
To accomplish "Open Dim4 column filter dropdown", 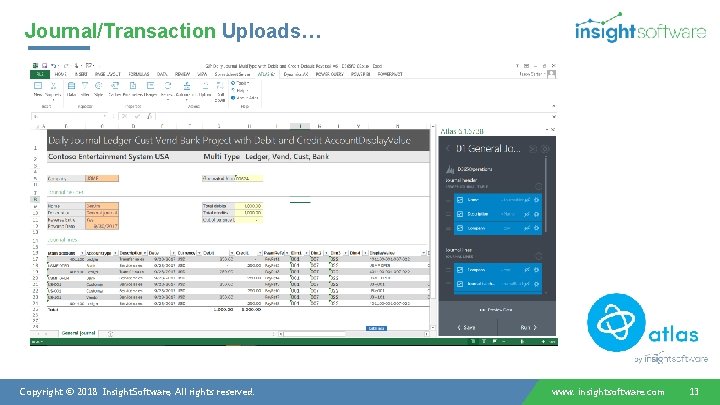I will 366,253.
